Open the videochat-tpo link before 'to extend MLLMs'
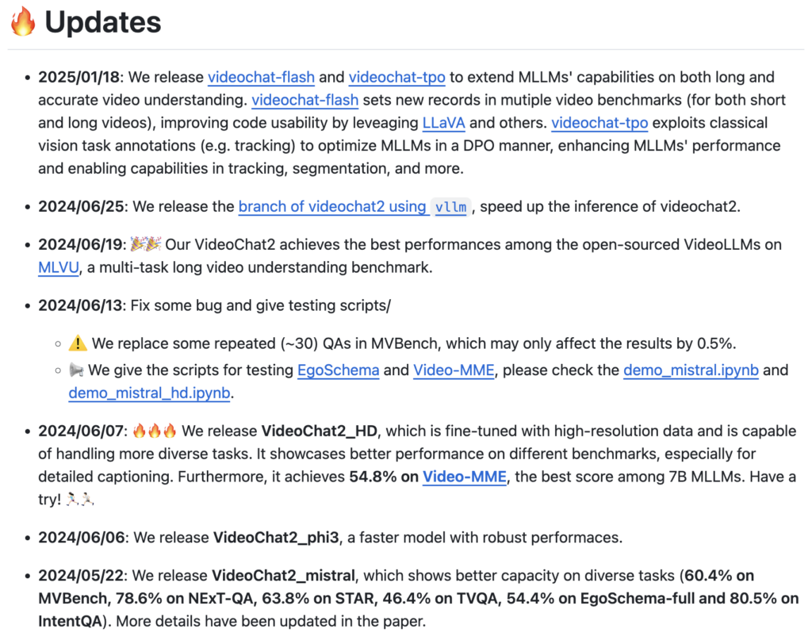 pyautogui.click(x=396, y=78)
